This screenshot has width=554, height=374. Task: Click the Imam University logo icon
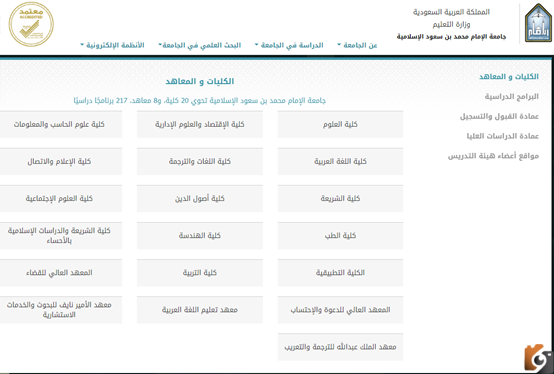[x=538, y=23]
